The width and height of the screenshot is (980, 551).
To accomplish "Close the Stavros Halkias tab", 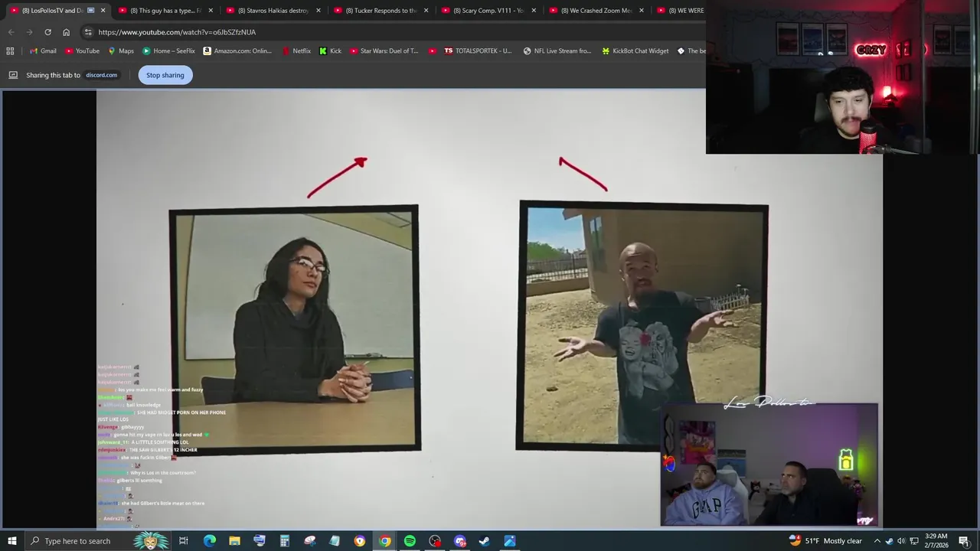I will pos(318,11).
